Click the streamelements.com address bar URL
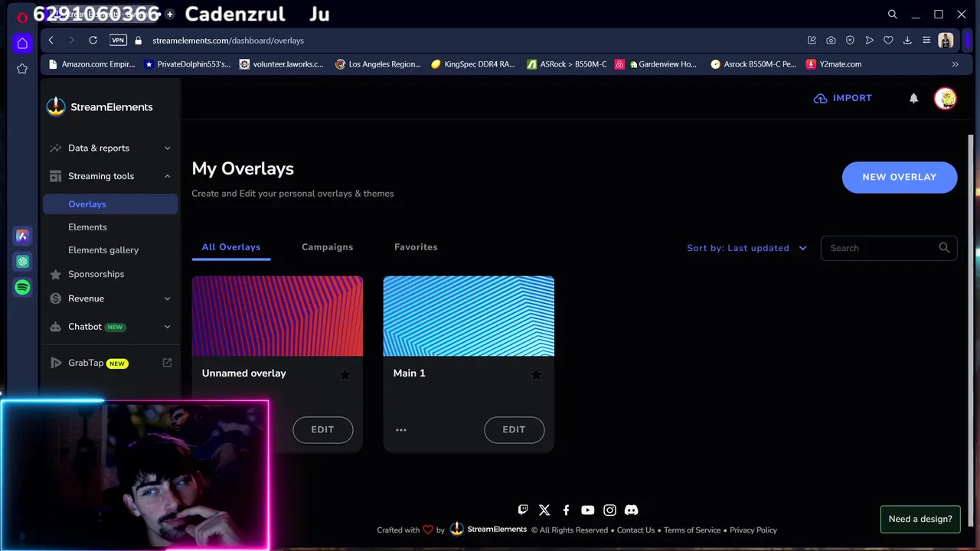 click(228, 40)
